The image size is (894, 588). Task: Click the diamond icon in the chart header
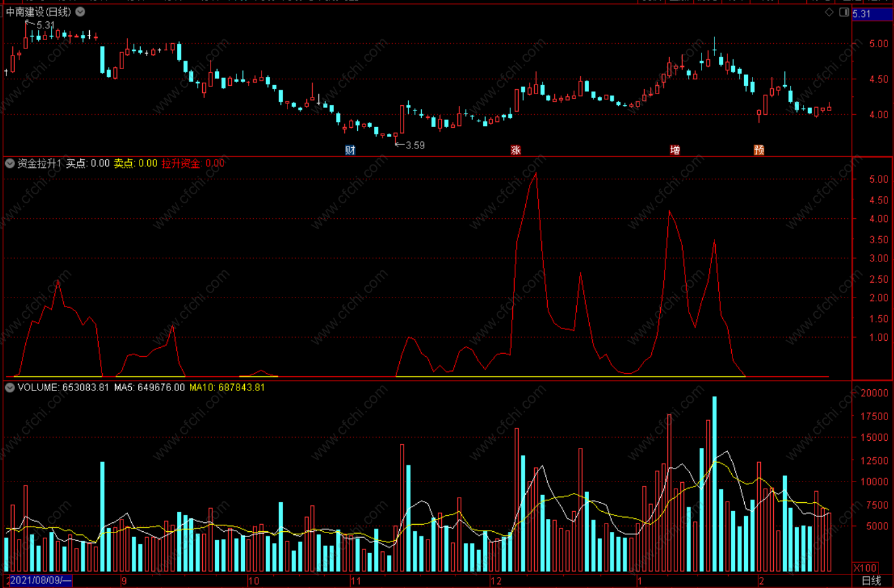[829, 12]
